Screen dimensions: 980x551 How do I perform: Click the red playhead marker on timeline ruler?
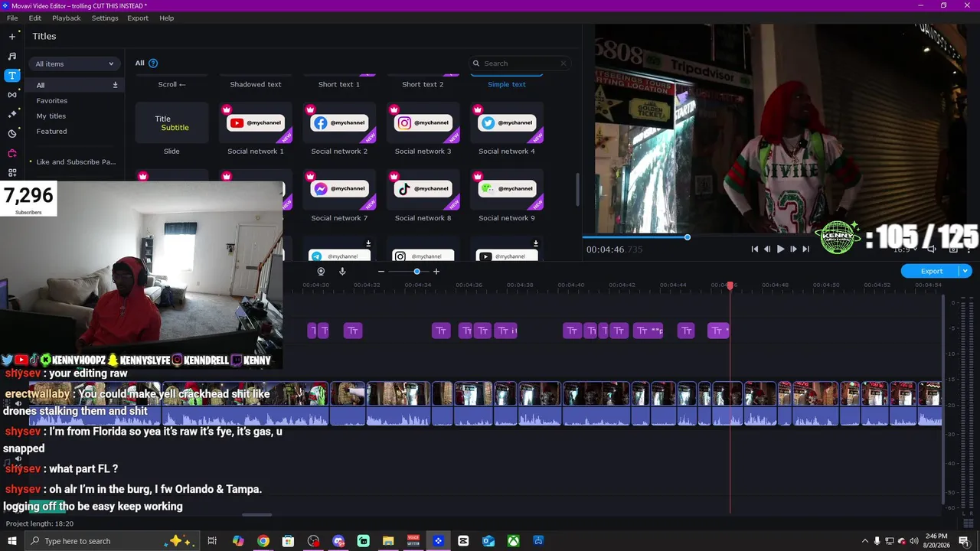point(730,285)
